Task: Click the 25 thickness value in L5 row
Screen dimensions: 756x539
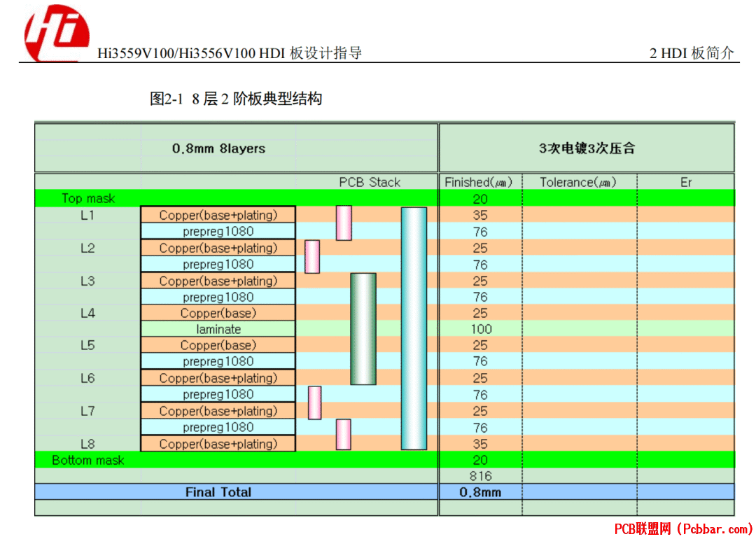Action: [480, 345]
